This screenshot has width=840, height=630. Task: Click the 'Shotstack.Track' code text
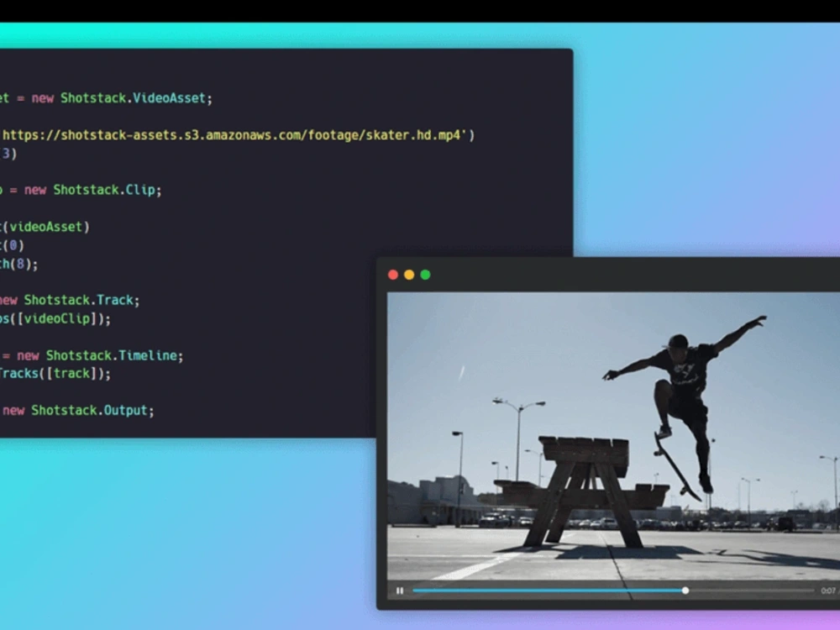(x=79, y=300)
